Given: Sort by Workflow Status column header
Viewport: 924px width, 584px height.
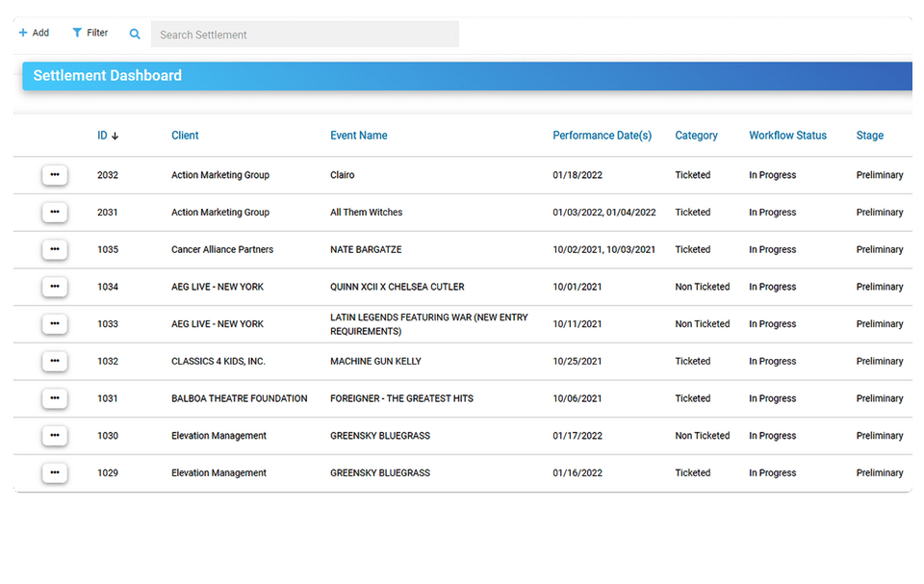Looking at the screenshot, I should 788,136.
